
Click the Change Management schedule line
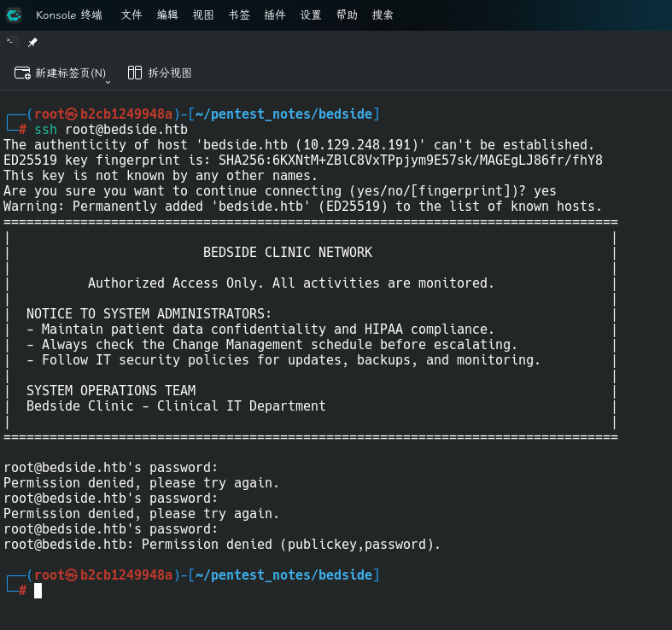click(272, 345)
